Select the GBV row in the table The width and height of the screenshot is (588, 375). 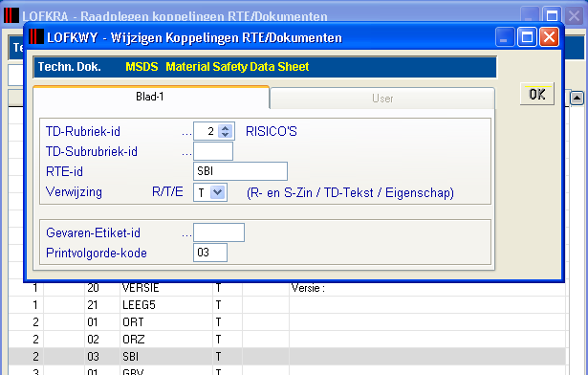[287, 371]
